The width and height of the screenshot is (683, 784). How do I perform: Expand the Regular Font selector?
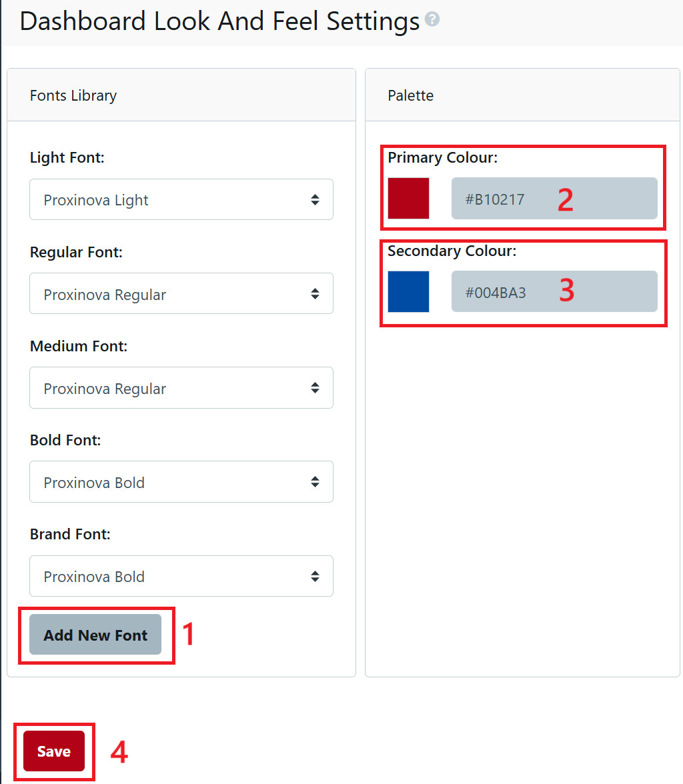coord(181,293)
